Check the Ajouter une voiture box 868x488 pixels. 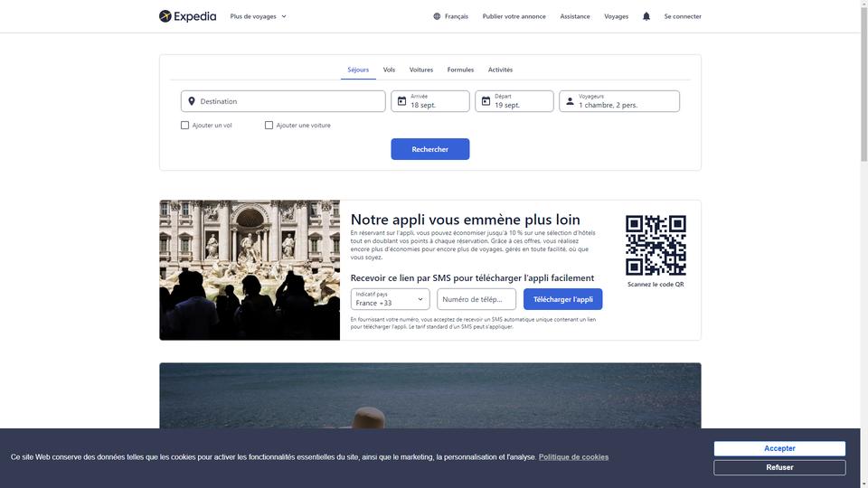269,125
